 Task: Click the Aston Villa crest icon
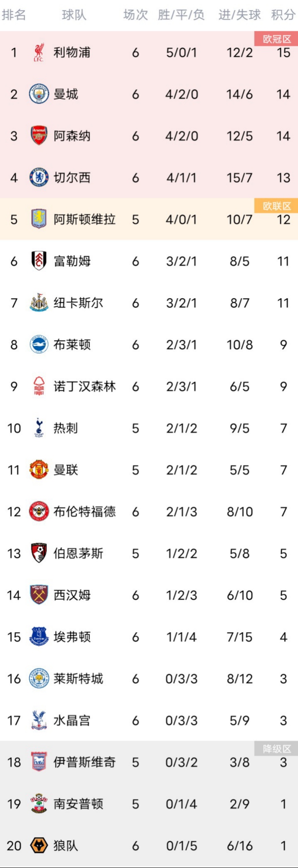(39, 219)
